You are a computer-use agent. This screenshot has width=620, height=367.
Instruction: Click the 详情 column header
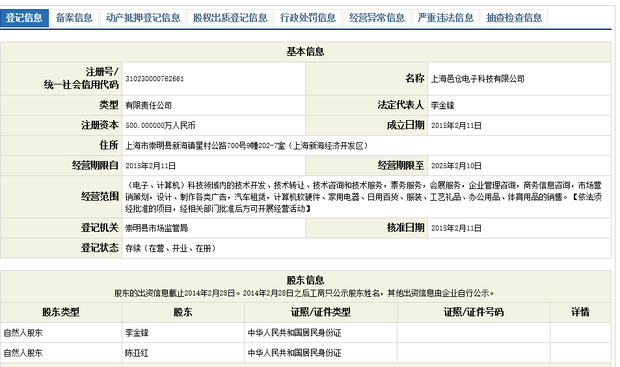click(x=580, y=312)
